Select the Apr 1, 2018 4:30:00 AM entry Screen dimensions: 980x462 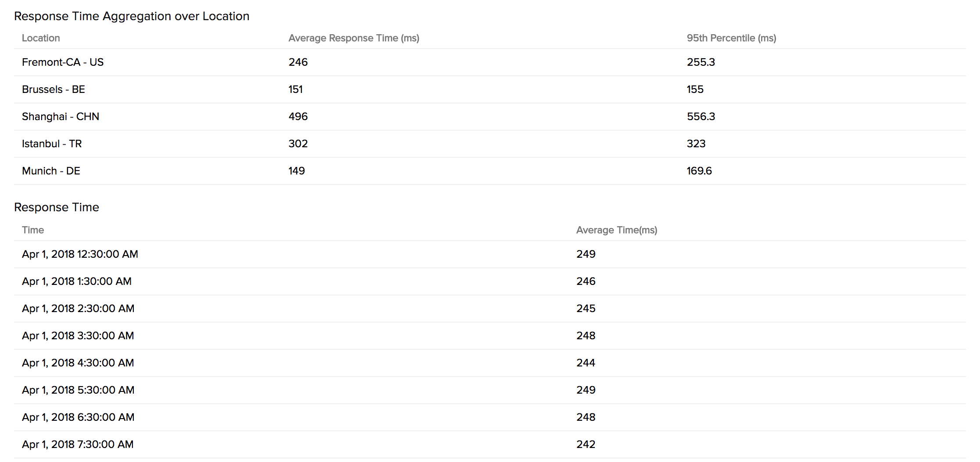pos(78,363)
